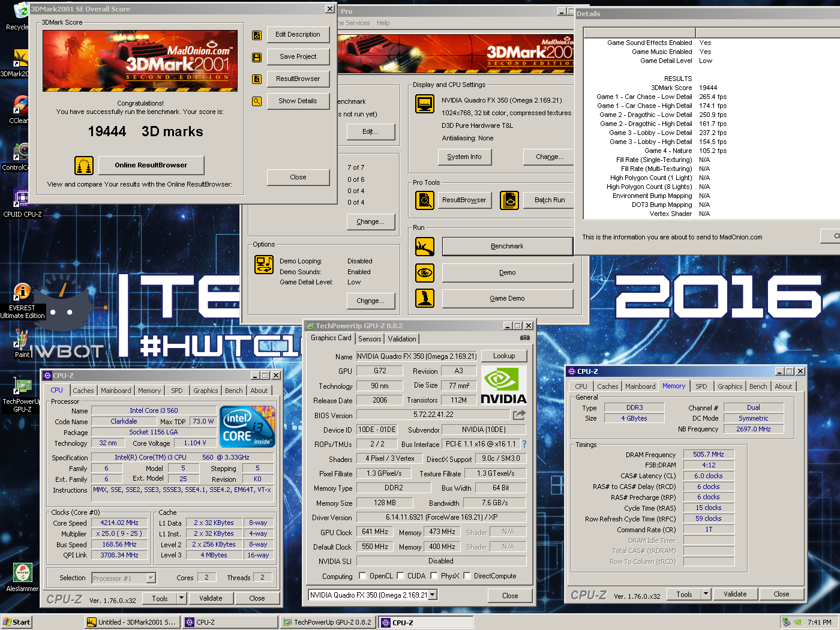Click the Benchmark button in 3DMark2001
The width and height of the screenshot is (840, 630).
(507, 246)
